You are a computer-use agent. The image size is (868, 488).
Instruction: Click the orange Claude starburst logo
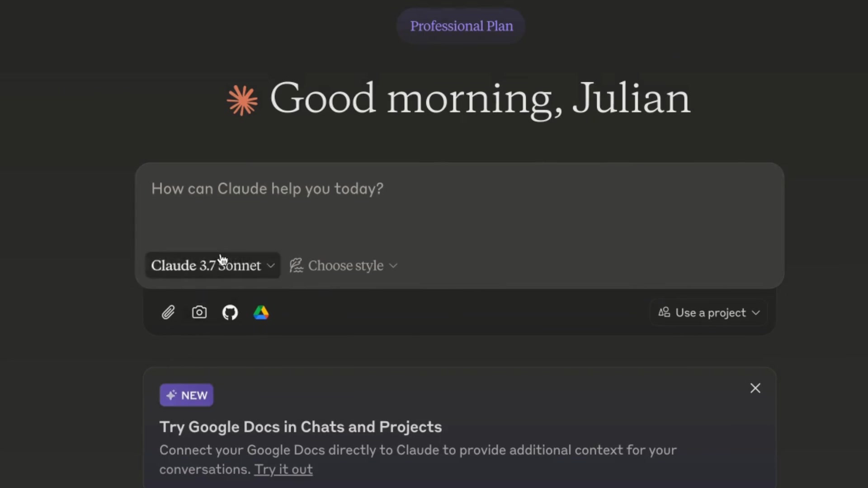click(242, 100)
